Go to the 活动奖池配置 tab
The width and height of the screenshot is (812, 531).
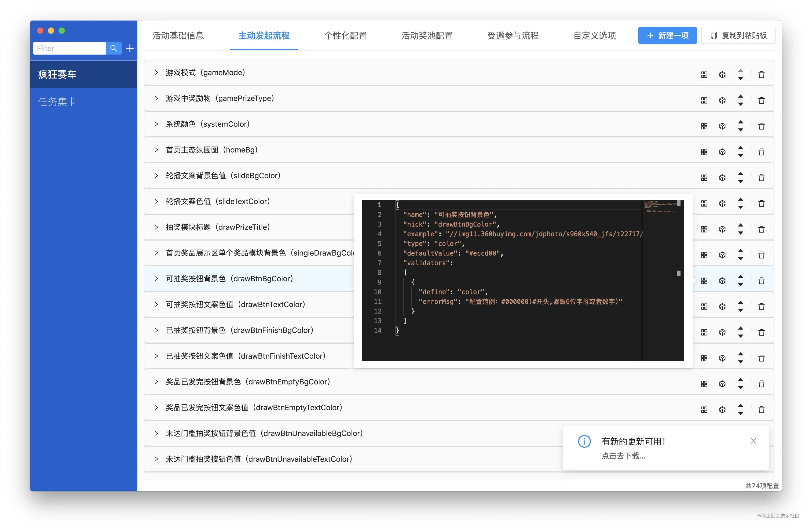(427, 35)
